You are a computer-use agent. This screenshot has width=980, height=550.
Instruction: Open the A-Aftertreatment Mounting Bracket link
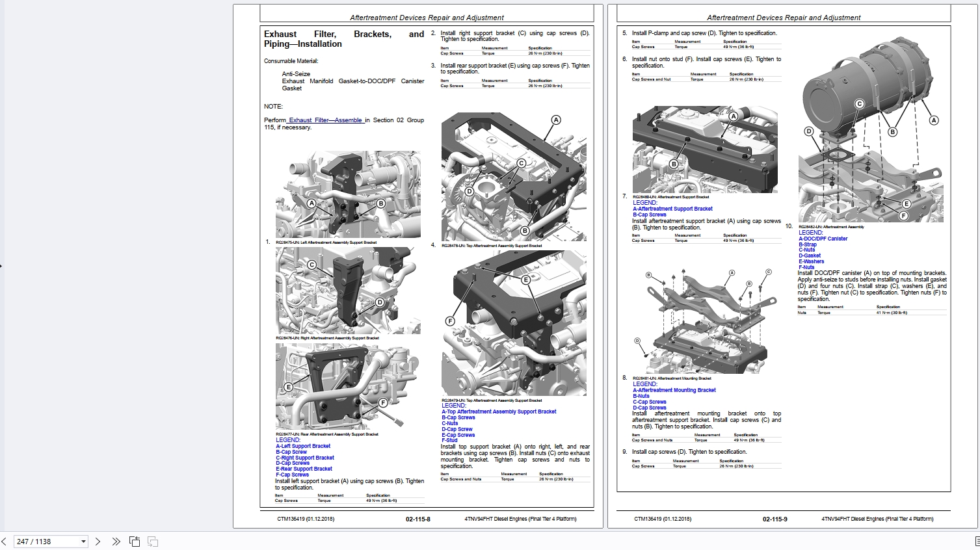pyautogui.click(x=674, y=389)
